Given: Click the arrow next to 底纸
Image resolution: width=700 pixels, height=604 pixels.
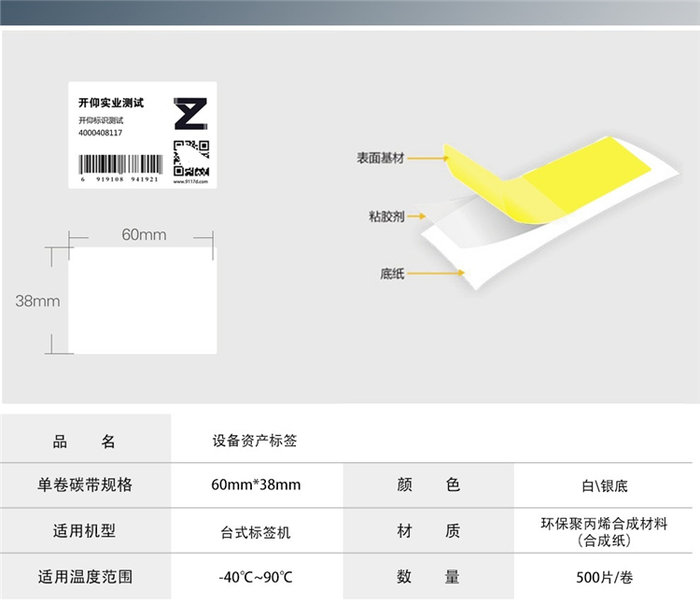Looking at the screenshot, I should [x=436, y=274].
